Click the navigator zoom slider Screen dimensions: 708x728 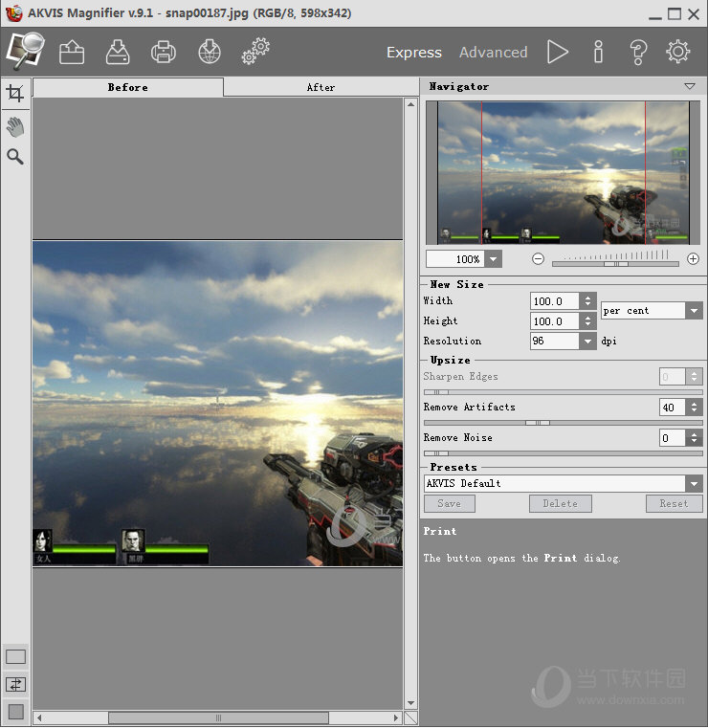point(615,264)
